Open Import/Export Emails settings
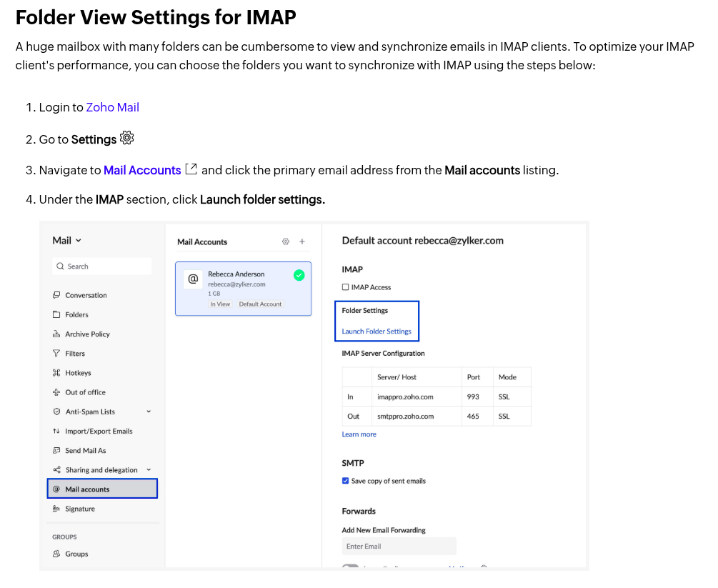The height and width of the screenshot is (588, 718). [99, 432]
